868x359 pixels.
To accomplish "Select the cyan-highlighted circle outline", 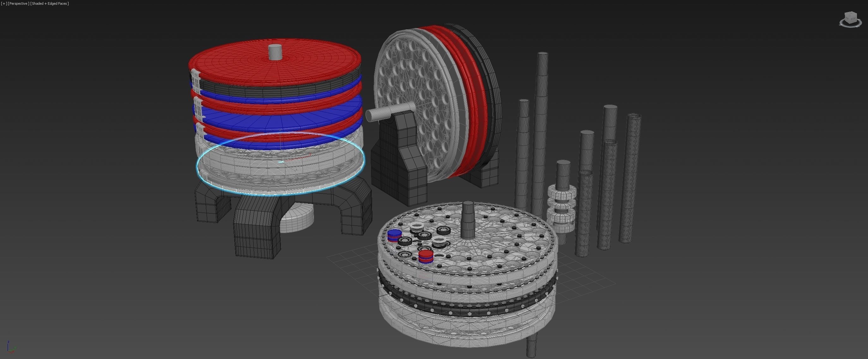I will (x=281, y=164).
